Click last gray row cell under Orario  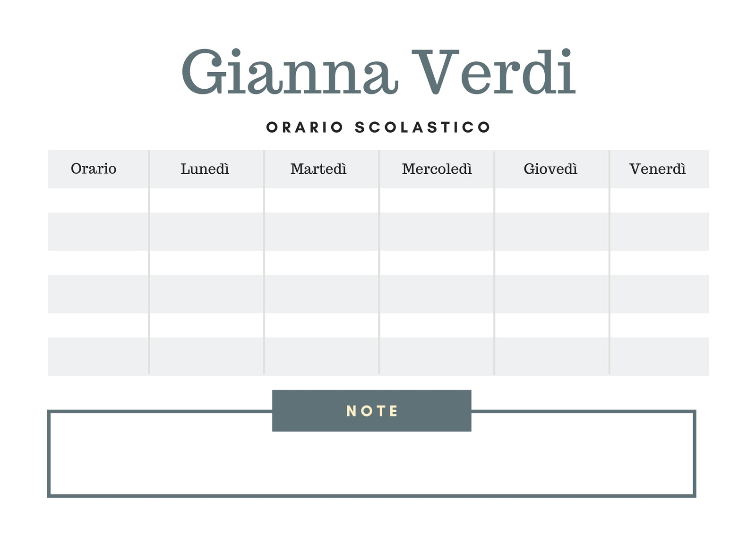coord(98,356)
